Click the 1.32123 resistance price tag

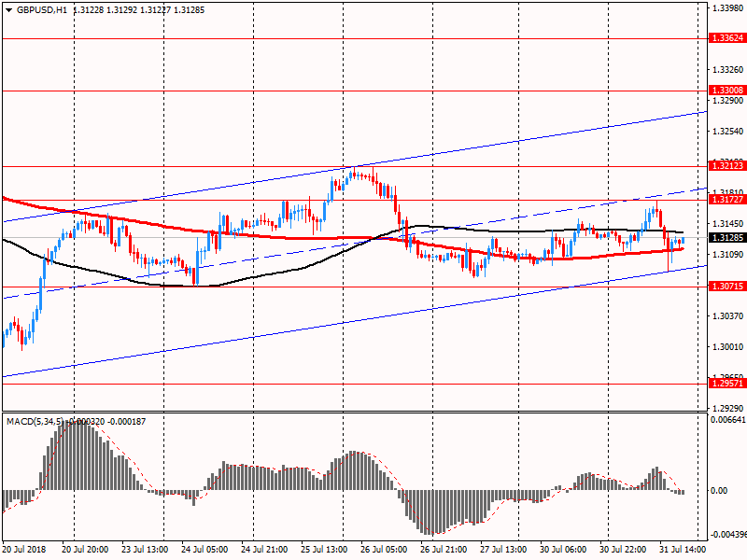tap(727, 165)
